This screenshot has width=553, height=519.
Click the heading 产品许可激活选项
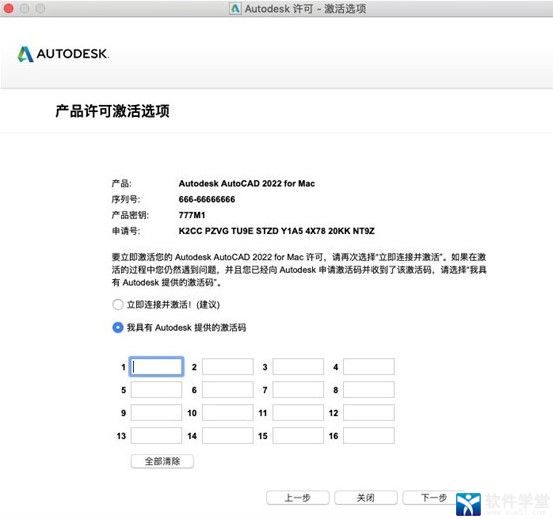pos(113,111)
